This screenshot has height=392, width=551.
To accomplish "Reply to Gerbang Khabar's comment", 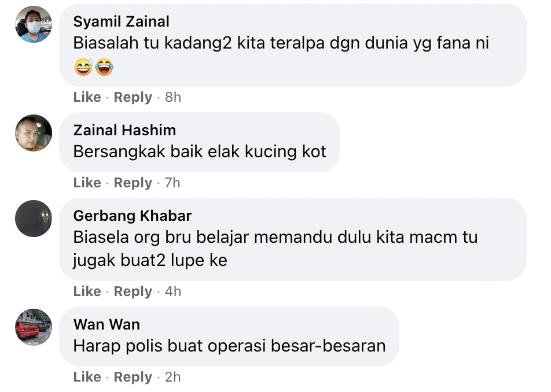I will tap(133, 291).
